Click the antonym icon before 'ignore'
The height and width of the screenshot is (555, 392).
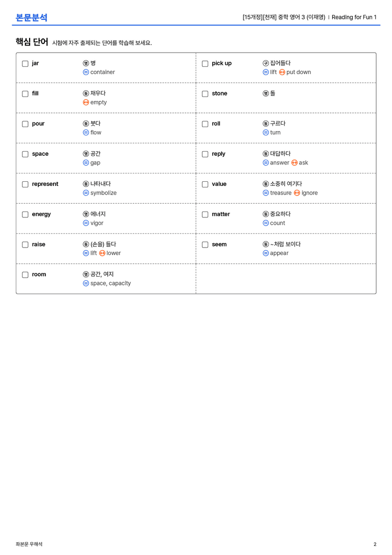(297, 193)
